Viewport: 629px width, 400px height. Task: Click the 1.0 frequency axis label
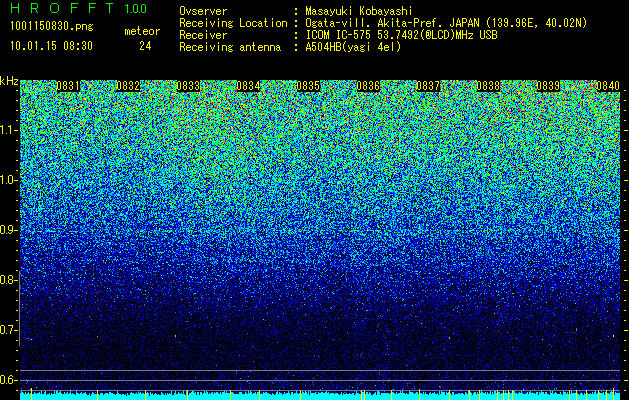pos(8,181)
